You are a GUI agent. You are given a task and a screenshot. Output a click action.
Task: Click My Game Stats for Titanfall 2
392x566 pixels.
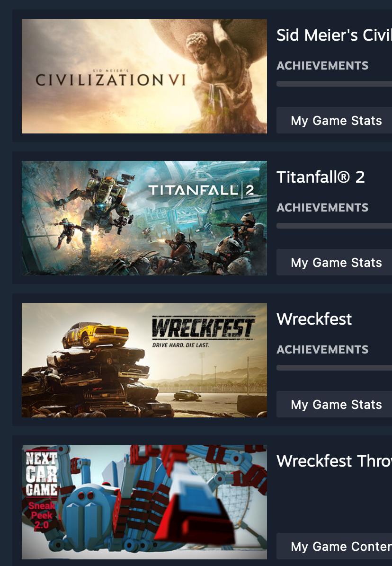pos(334,262)
